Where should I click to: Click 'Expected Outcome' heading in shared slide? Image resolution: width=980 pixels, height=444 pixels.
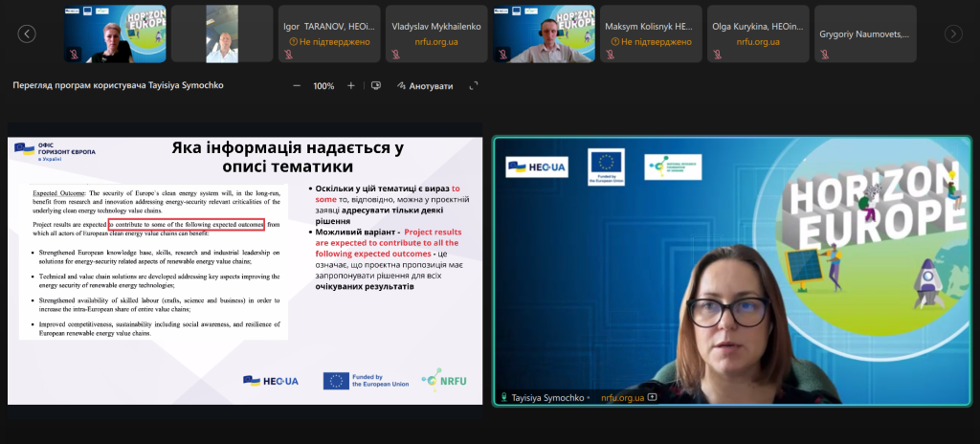point(58,192)
